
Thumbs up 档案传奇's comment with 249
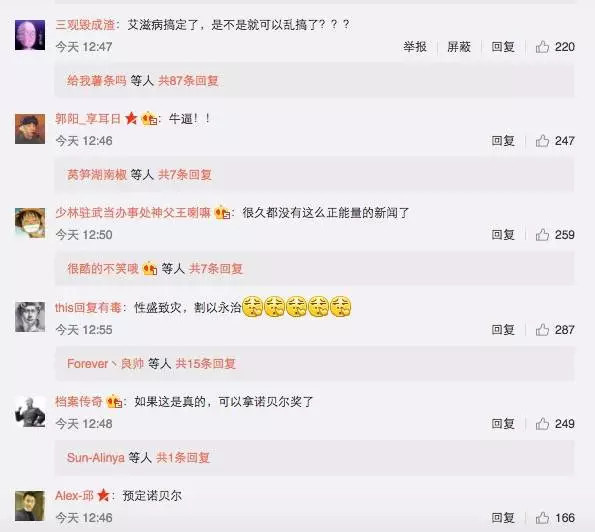click(x=542, y=423)
